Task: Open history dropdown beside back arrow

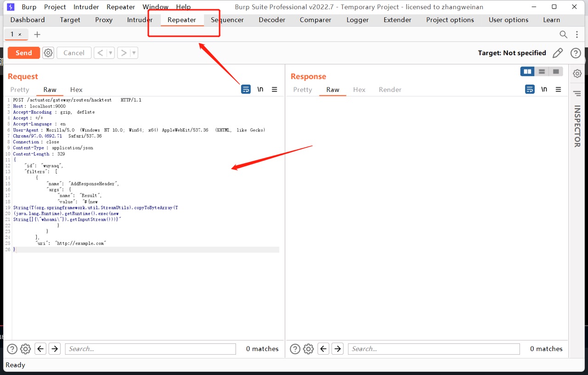Action: coord(110,53)
